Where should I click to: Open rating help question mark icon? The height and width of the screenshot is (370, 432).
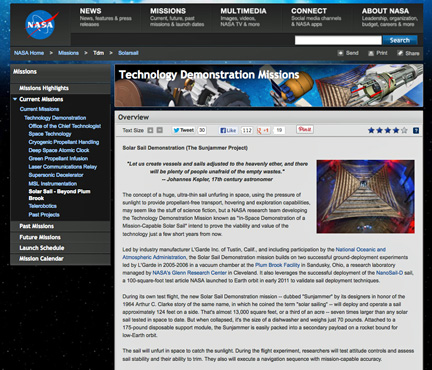(416, 131)
